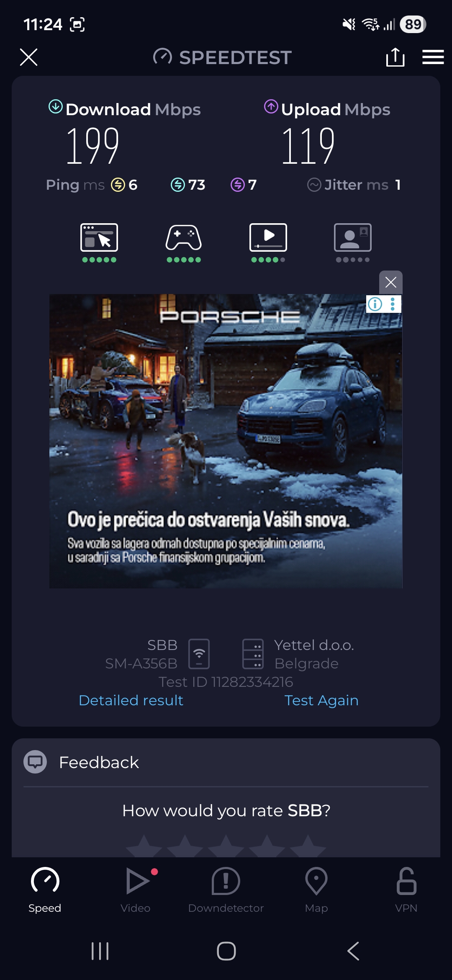The image size is (452, 980).
Task: Close the results with the X icon
Action: [29, 57]
